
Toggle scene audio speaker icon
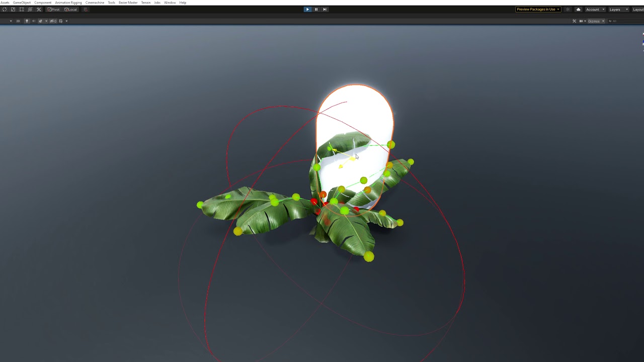click(34, 21)
